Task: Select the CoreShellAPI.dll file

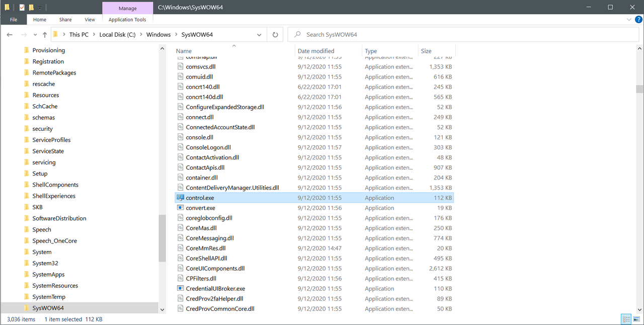Action: pyautogui.click(x=206, y=258)
